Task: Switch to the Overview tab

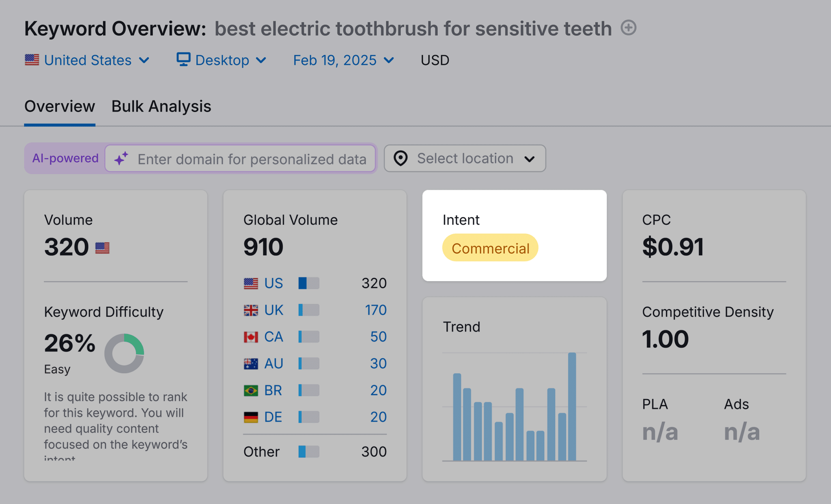Action: (60, 106)
